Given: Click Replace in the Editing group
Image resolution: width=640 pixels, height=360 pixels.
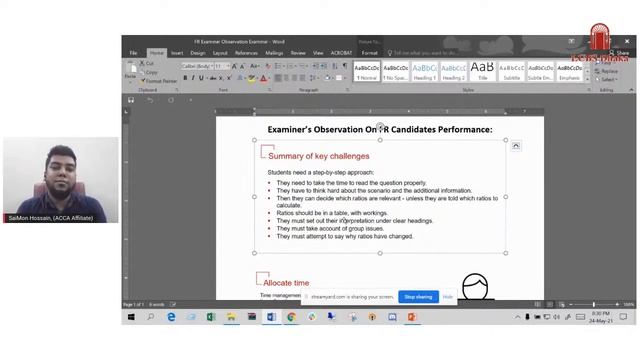Looking at the screenshot, I should click(606, 71).
